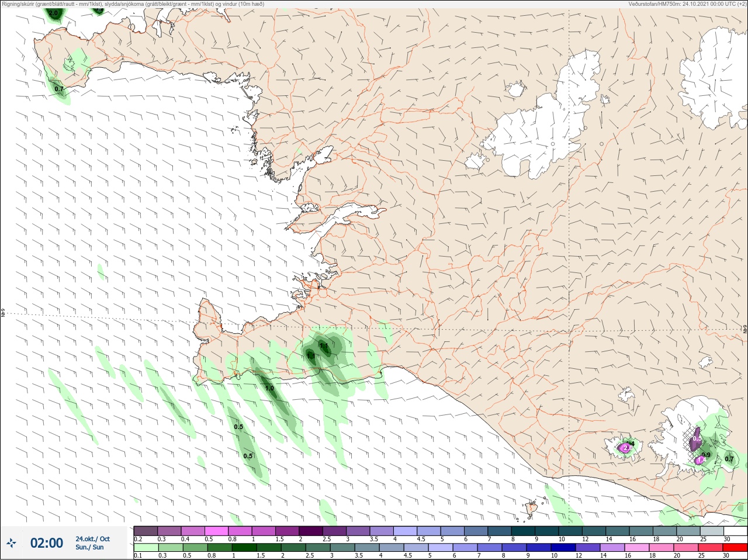Click the '0.9' label on the southeastern glacier

coord(706,455)
